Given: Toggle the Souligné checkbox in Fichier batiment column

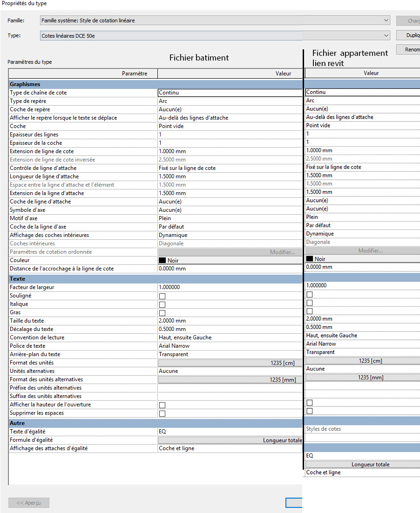Looking at the screenshot, I should [x=163, y=296].
